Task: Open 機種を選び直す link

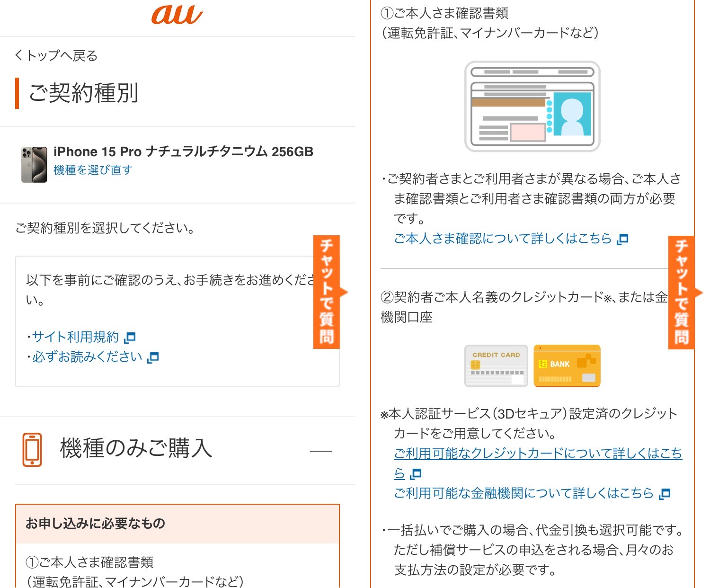Action: [93, 170]
